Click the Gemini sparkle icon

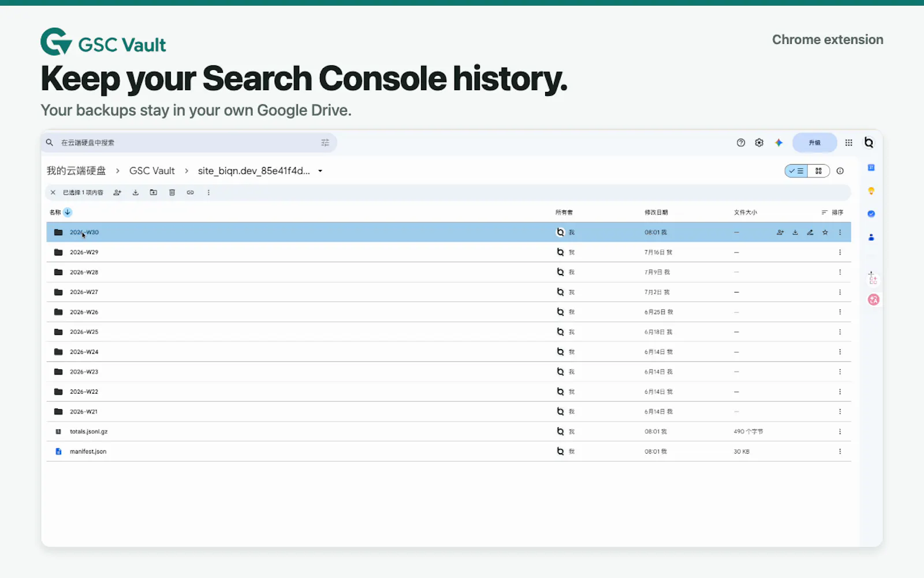(778, 143)
